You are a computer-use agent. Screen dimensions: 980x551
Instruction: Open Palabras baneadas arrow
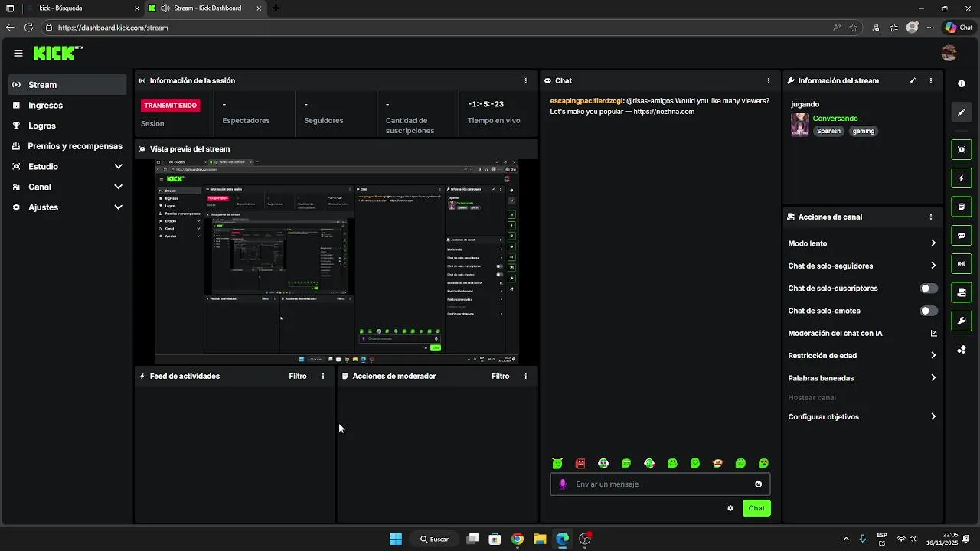(x=933, y=378)
